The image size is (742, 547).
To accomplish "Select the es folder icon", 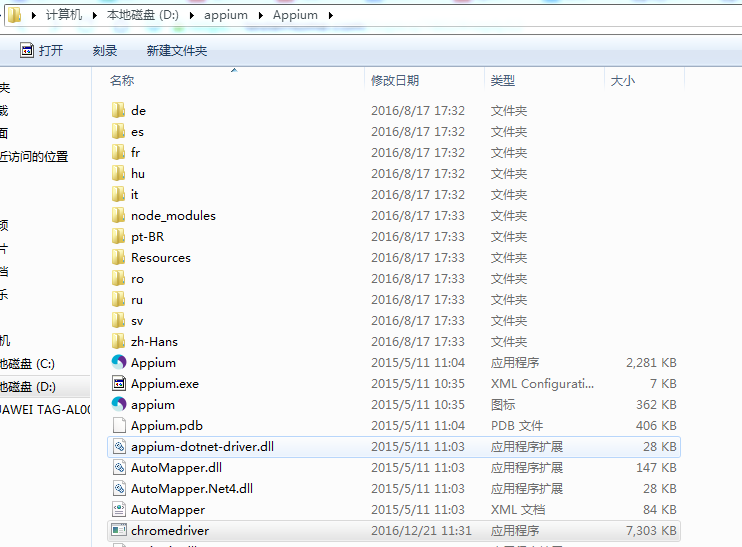I will tap(118, 132).
